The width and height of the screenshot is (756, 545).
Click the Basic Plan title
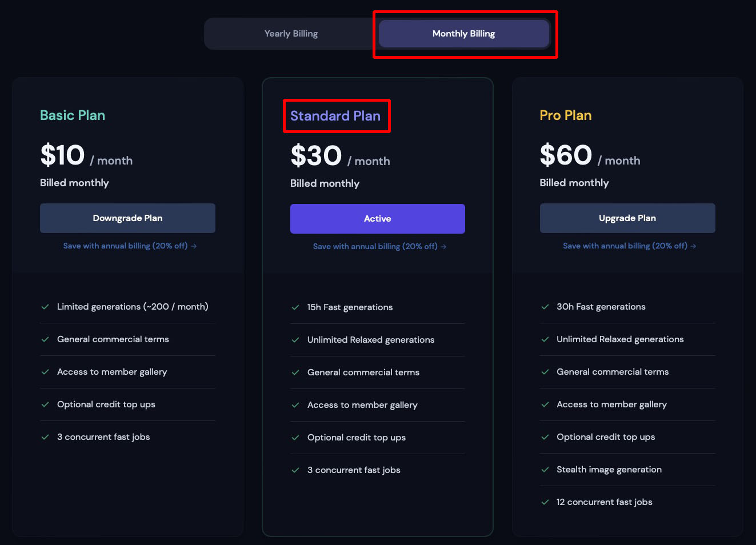click(x=72, y=115)
